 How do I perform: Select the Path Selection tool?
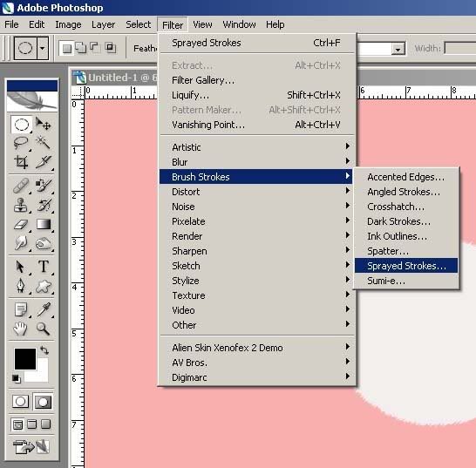coord(21,267)
